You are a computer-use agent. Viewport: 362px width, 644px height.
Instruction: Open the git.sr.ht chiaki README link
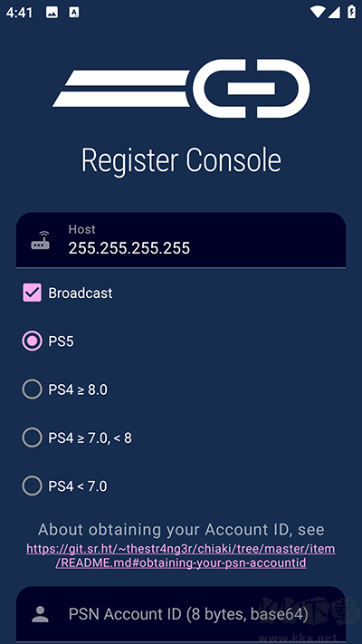pyautogui.click(x=181, y=556)
